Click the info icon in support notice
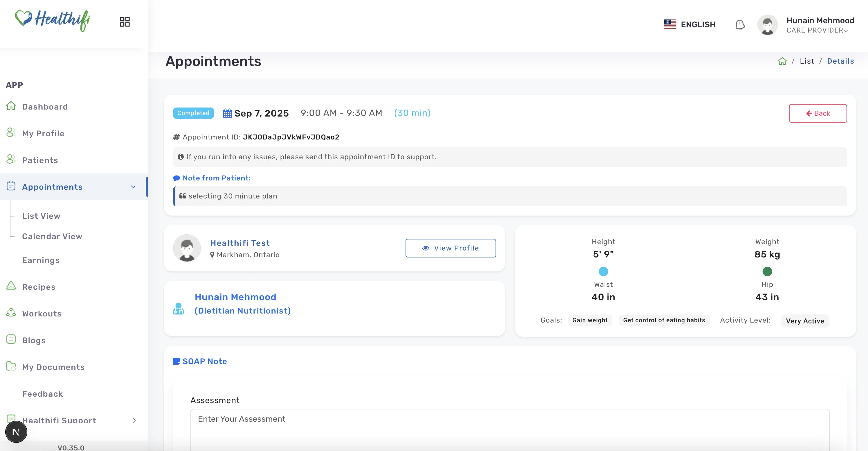Image resolution: width=868 pixels, height=451 pixels. click(181, 157)
